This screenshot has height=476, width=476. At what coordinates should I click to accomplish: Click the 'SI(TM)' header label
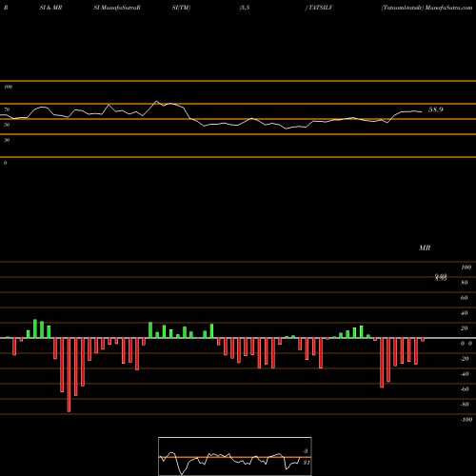[x=181, y=8]
